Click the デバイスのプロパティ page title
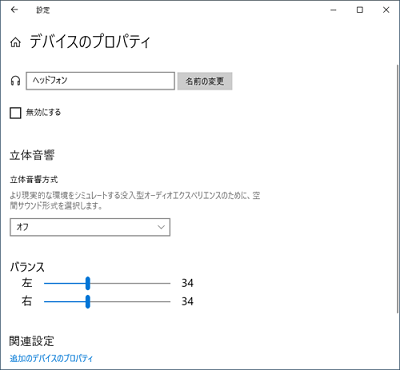The height and width of the screenshot is (370, 400). [x=90, y=42]
